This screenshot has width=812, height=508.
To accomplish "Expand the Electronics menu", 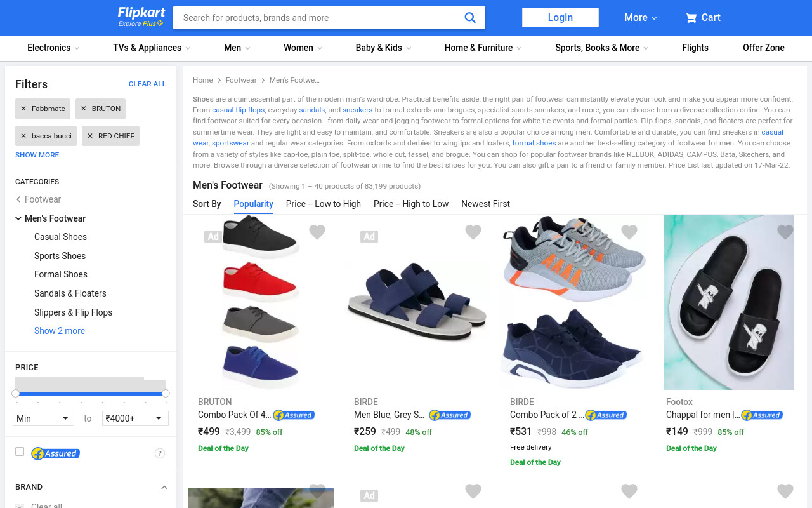I will (53, 48).
